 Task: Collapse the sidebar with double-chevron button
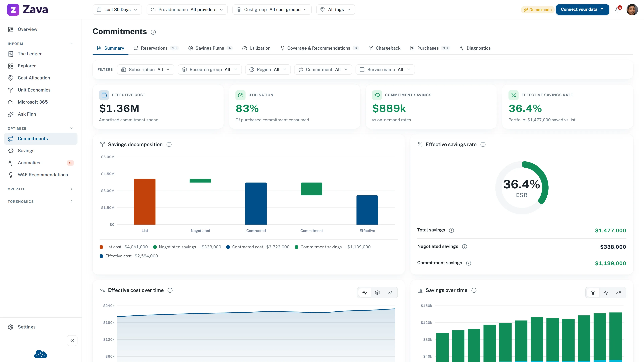coord(72,341)
